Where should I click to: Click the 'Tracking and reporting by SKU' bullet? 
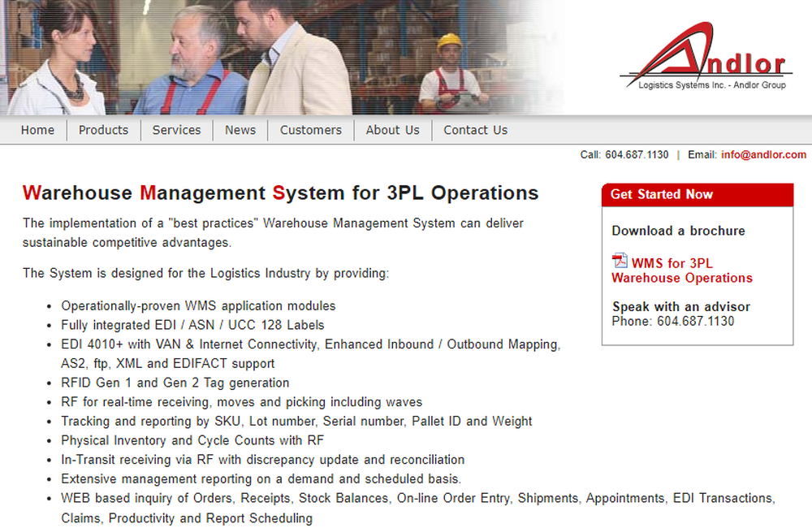[x=296, y=422]
